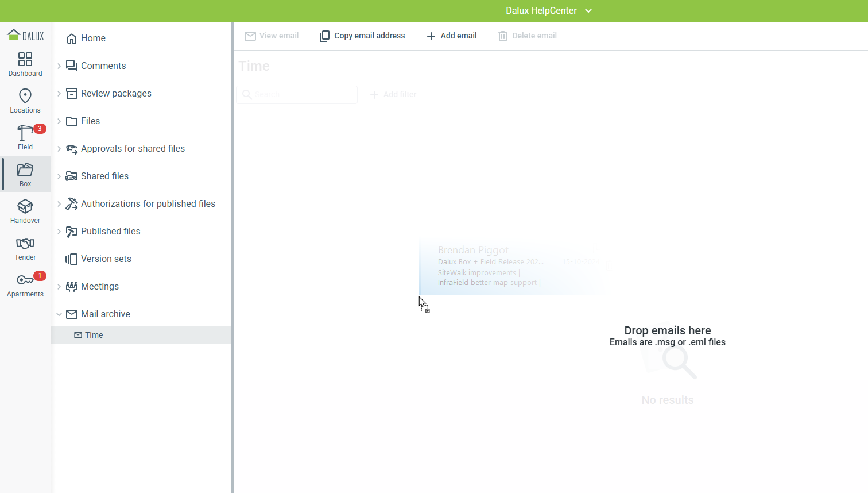
Task: Expand the Comments tree node
Action: pos(59,66)
